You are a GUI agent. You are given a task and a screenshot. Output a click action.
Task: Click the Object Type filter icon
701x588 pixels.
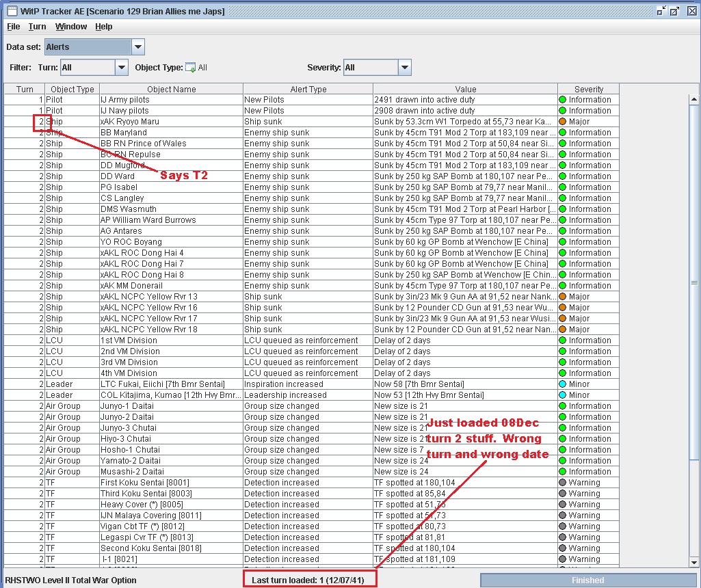click(190, 68)
